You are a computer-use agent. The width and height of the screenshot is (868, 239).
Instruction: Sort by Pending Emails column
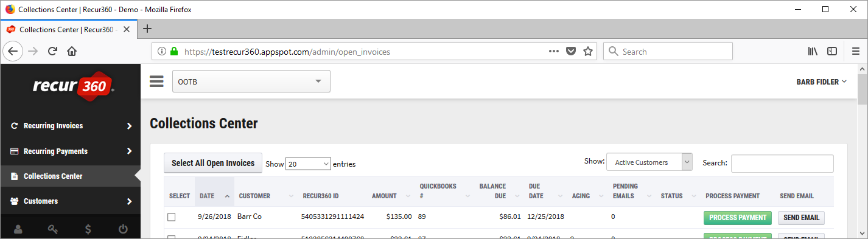pos(632,192)
